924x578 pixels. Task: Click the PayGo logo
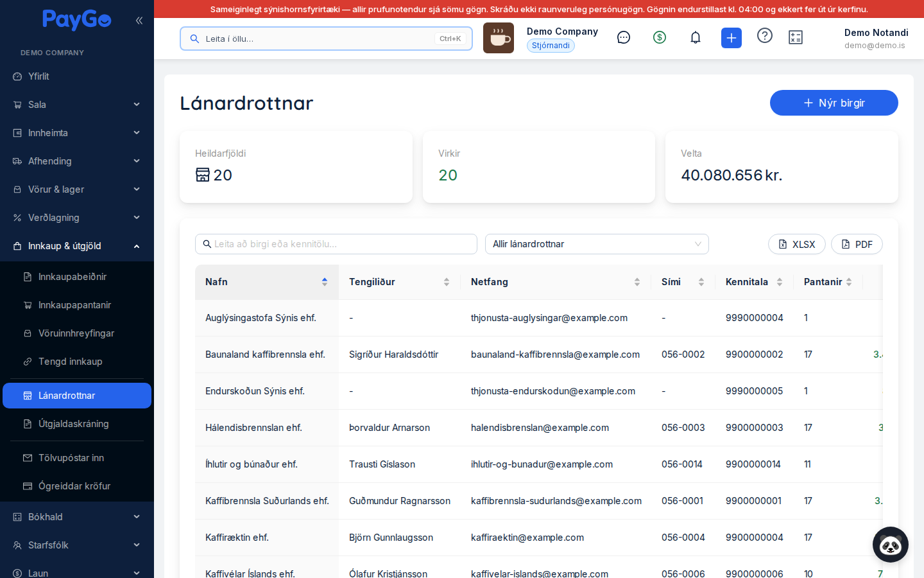[77, 20]
